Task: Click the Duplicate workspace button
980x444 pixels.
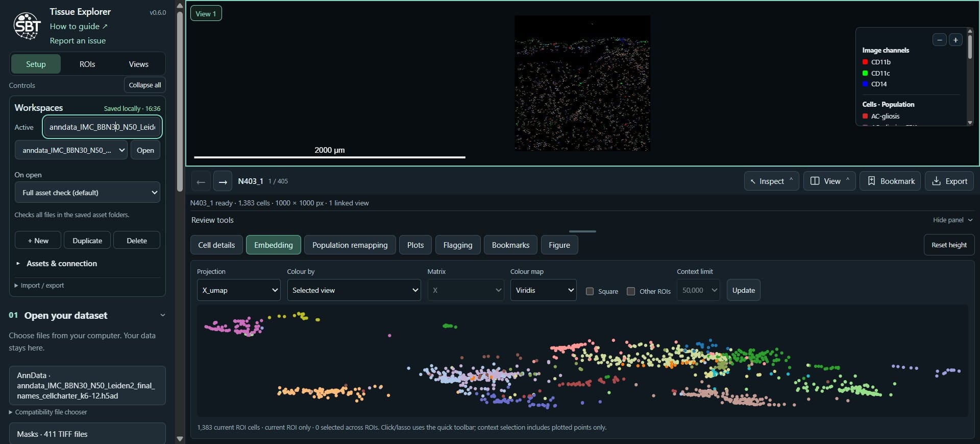Action: pyautogui.click(x=87, y=240)
